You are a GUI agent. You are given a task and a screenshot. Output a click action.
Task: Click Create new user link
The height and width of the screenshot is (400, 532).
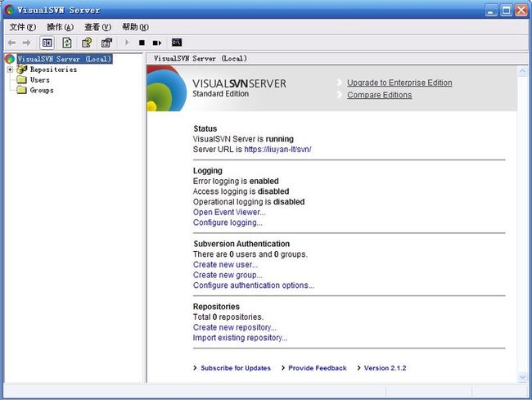point(225,264)
